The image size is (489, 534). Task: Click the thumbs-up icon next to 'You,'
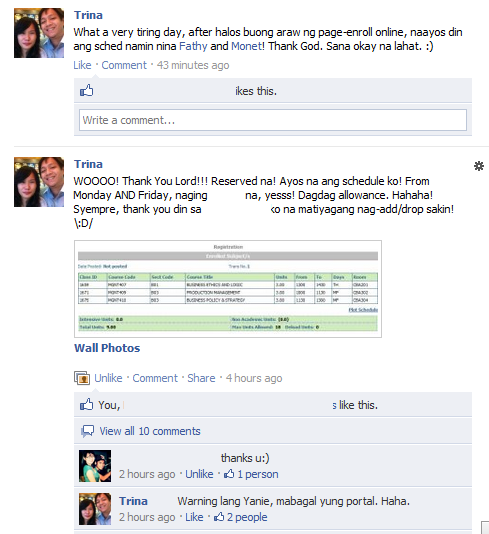pyautogui.click(x=86, y=405)
